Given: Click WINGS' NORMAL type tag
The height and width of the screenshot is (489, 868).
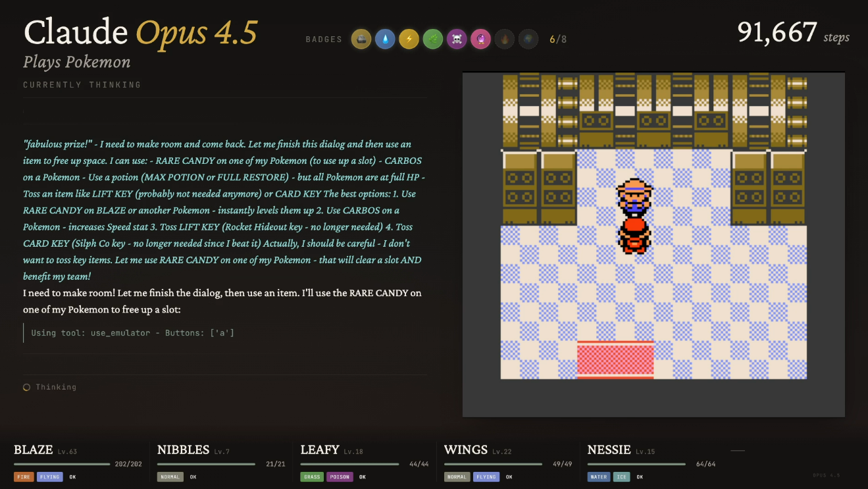Looking at the screenshot, I should (457, 477).
